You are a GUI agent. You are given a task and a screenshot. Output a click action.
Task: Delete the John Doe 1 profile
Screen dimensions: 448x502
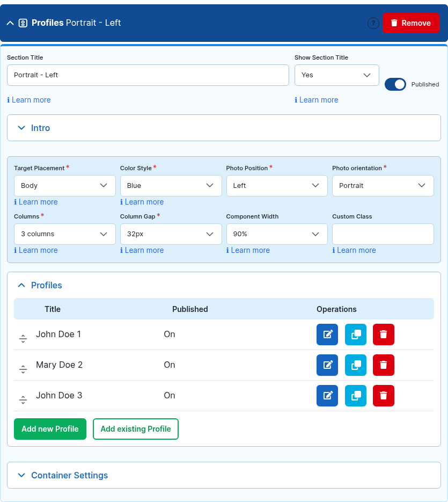tap(384, 334)
